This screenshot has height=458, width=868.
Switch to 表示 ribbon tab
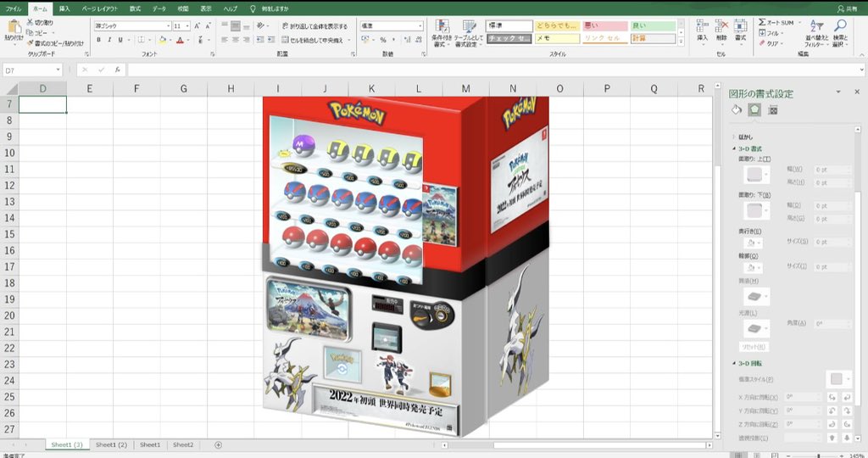(x=206, y=8)
